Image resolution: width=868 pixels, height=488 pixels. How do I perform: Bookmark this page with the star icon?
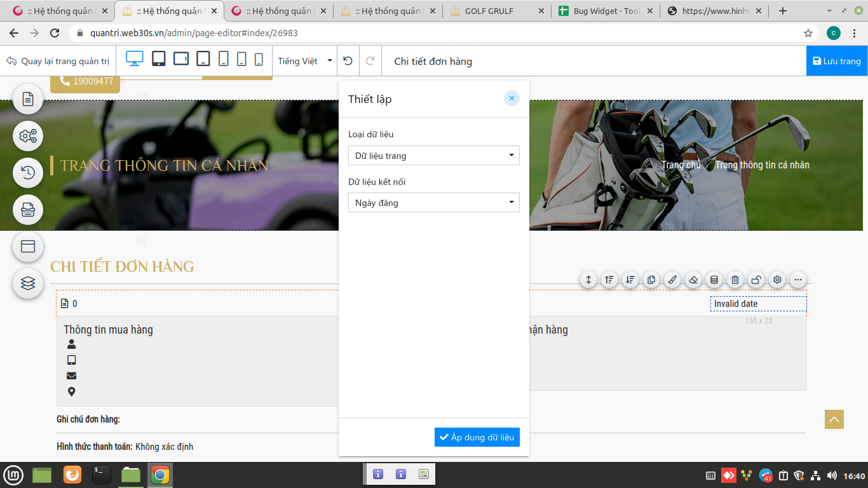click(808, 33)
